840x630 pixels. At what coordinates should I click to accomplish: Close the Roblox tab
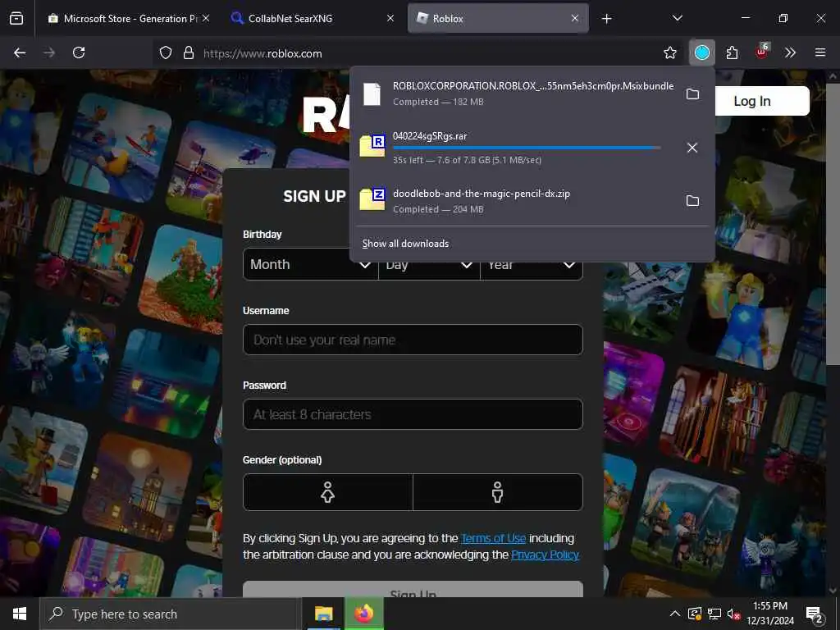tap(575, 18)
